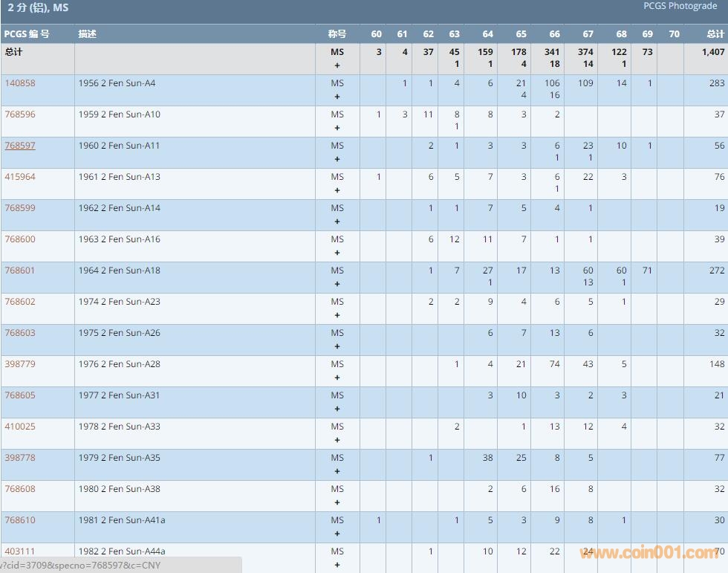Select coin number 398778

pos(20,458)
